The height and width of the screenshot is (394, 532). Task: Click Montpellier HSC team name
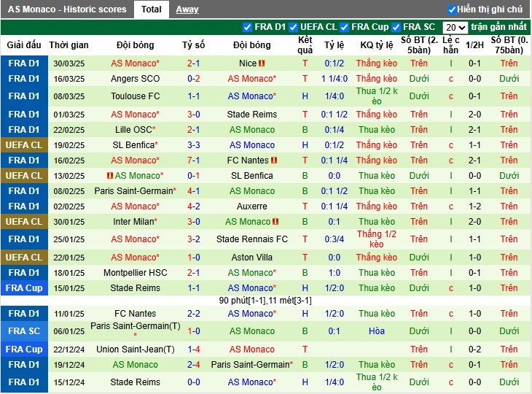click(x=135, y=272)
